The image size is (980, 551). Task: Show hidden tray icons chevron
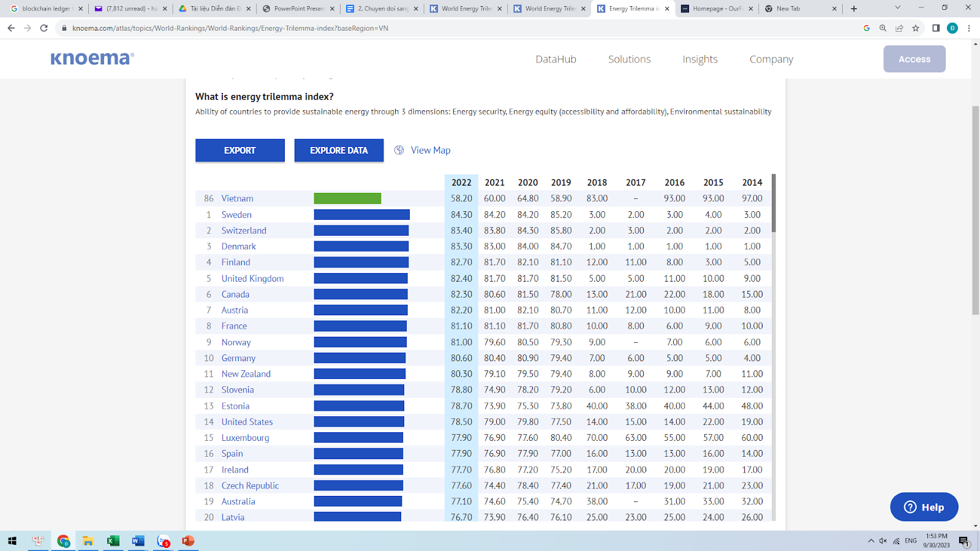[871, 541]
